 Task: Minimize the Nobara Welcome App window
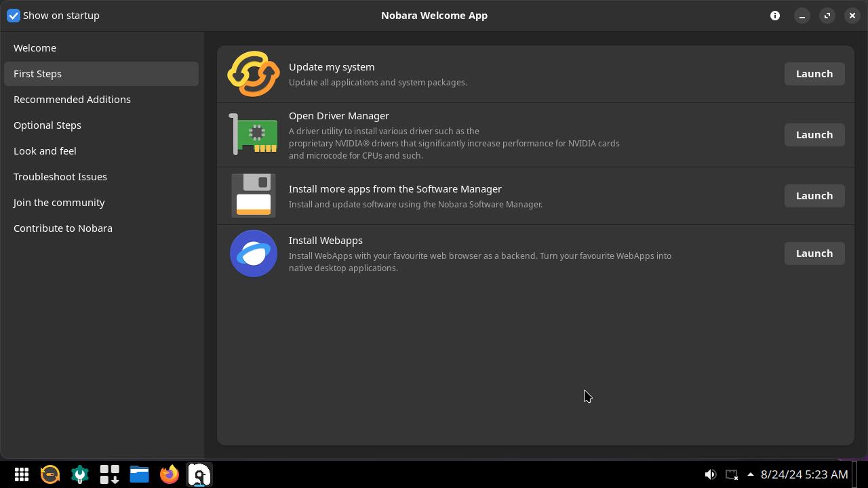pos(802,16)
